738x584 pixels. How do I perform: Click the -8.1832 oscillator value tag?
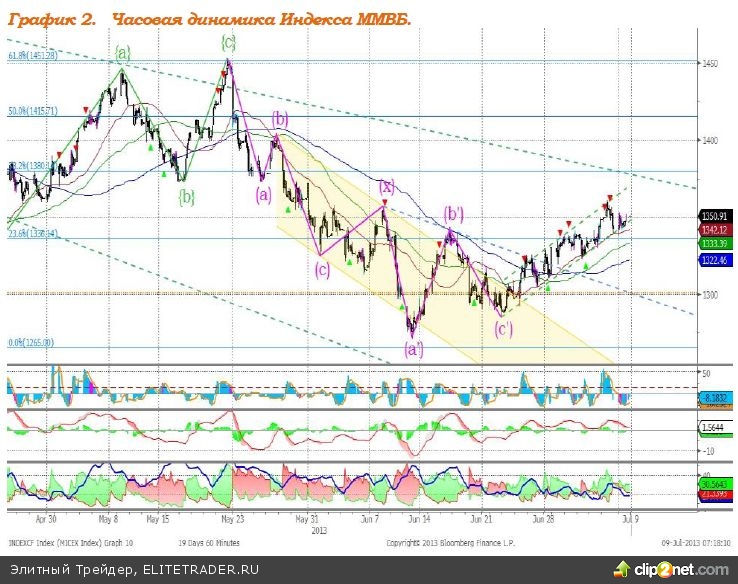tap(716, 398)
